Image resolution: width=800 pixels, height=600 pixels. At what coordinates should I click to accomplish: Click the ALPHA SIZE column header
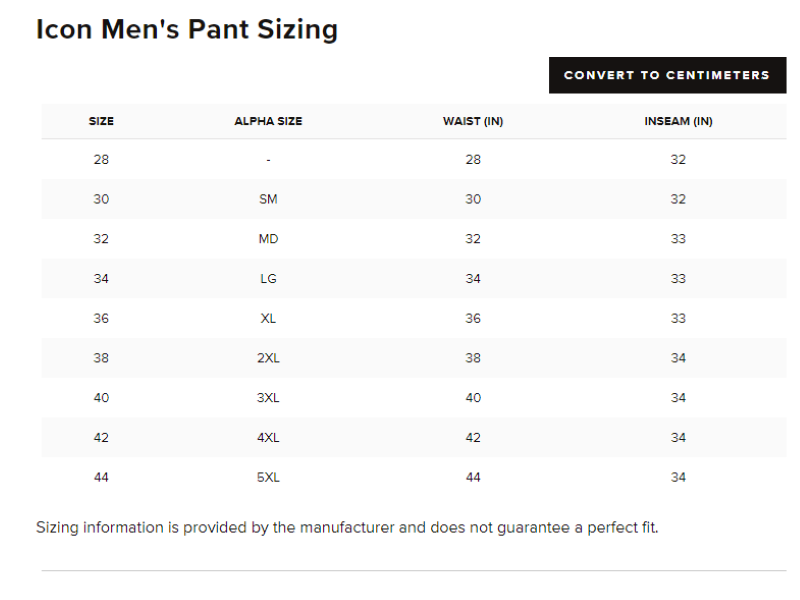[268, 121]
